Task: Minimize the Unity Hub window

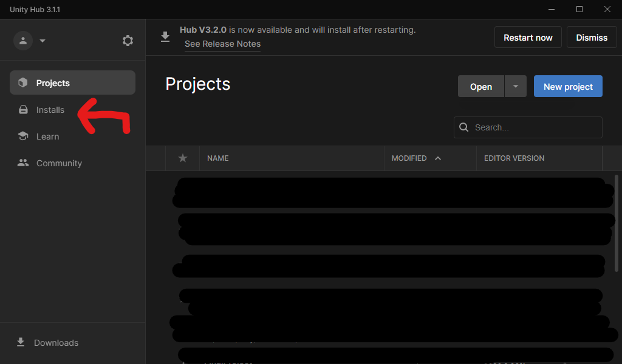Action: point(552,9)
